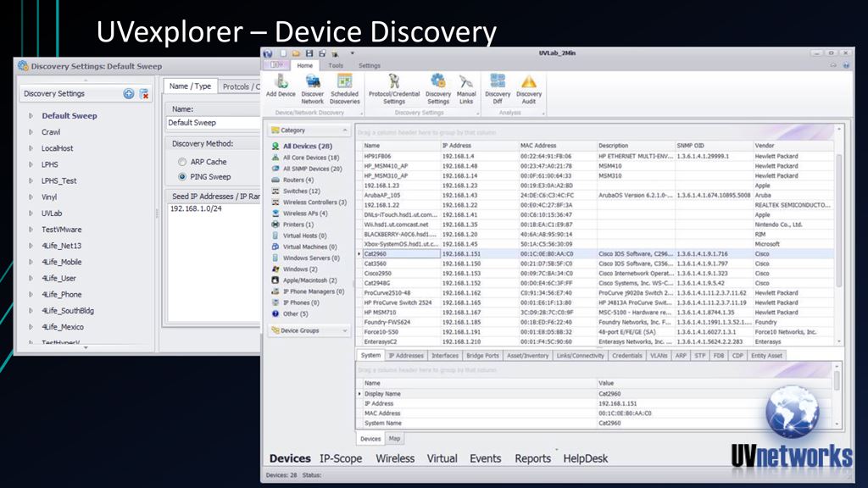
Task: Go to the IP-Scope section
Action: 341,458
